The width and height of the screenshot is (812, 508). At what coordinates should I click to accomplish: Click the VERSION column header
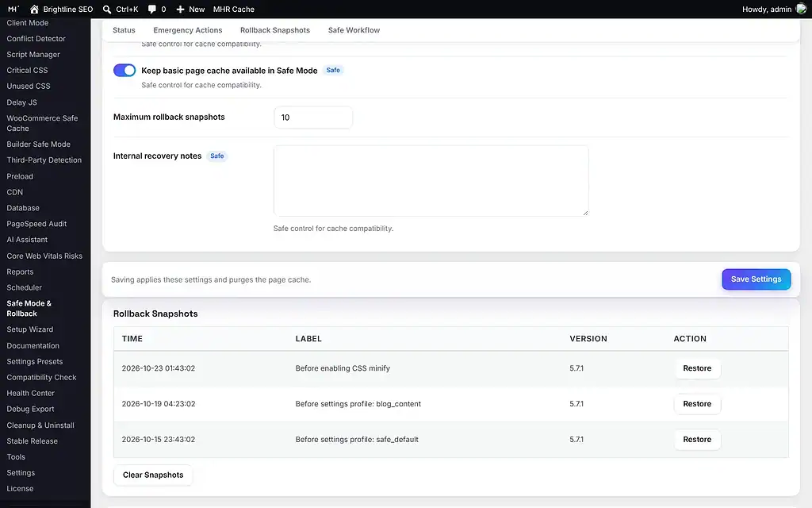[588, 338]
